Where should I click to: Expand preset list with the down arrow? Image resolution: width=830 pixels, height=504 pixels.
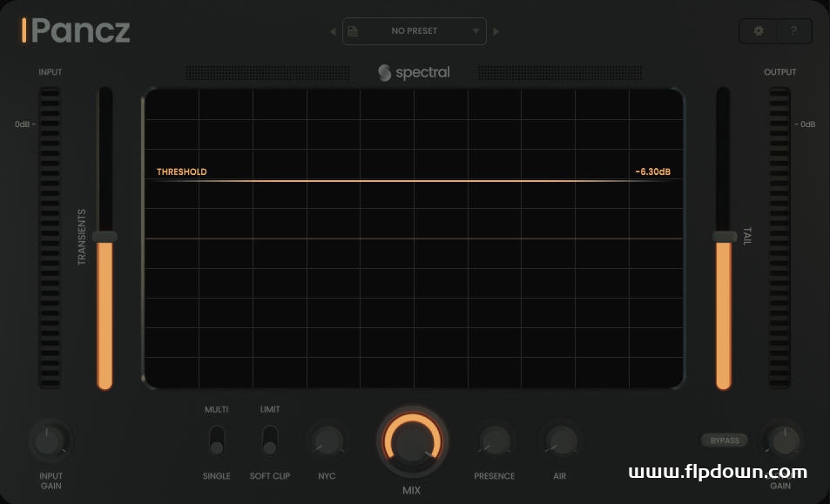tap(476, 31)
